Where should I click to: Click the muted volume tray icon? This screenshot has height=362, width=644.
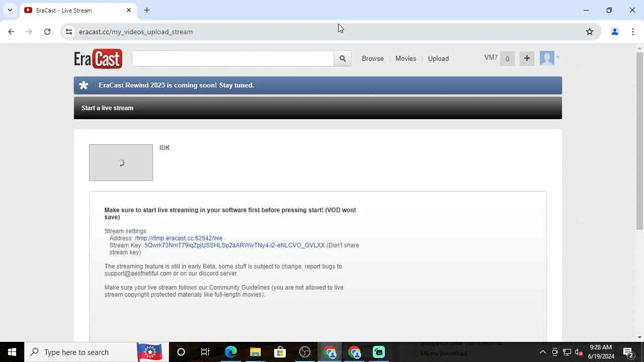point(579,352)
